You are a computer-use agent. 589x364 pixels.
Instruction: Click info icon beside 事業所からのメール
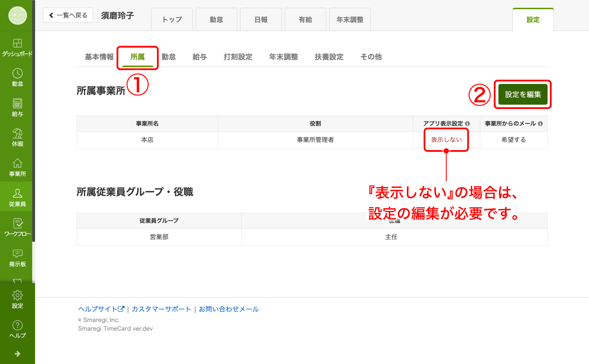click(x=540, y=124)
